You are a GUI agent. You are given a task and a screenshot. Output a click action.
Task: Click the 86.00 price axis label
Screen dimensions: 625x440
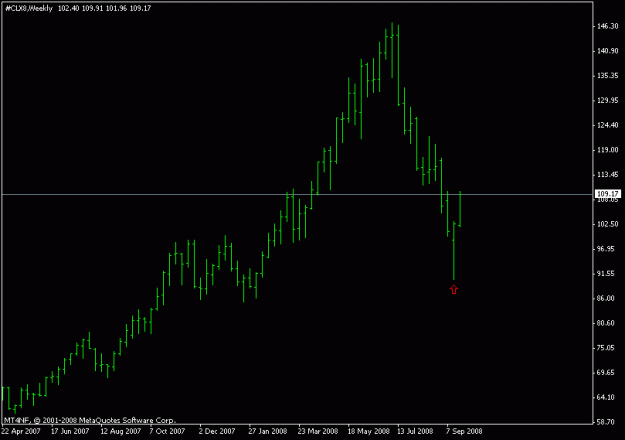[x=606, y=298]
